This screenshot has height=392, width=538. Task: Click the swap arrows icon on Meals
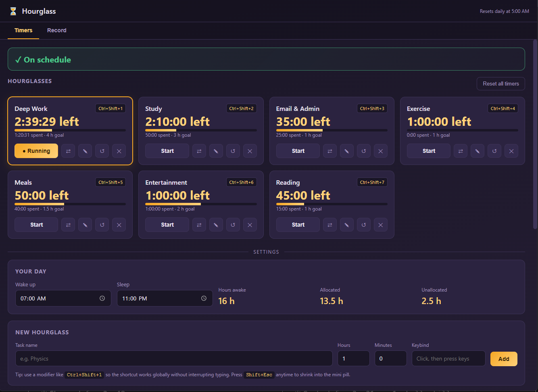coord(68,225)
